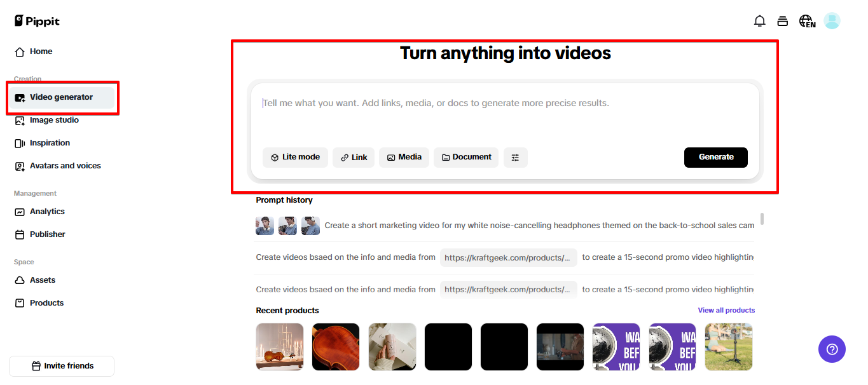Select Video generator in the sidebar

tap(60, 97)
